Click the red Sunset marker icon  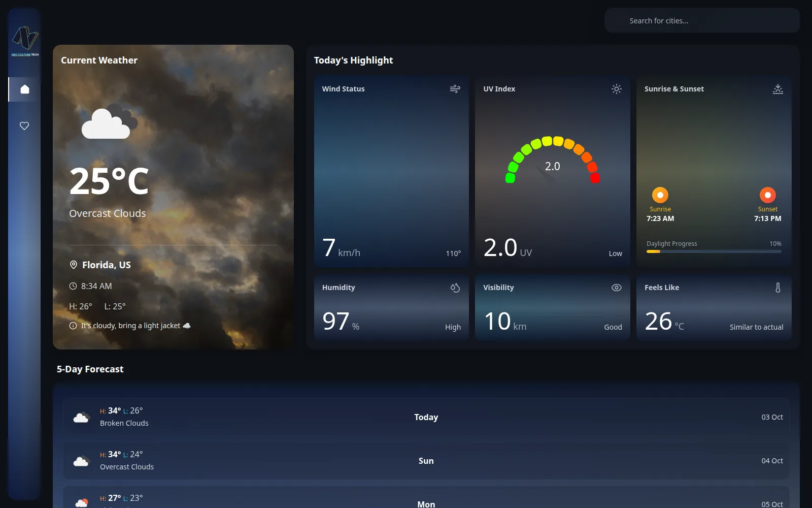click(x=767, y=195)
